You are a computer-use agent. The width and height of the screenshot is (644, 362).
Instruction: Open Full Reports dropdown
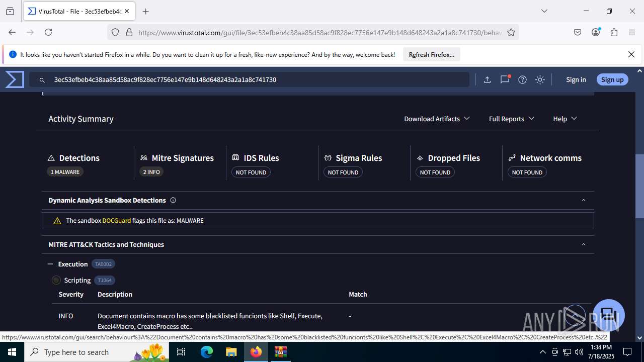tap(511, 119)
